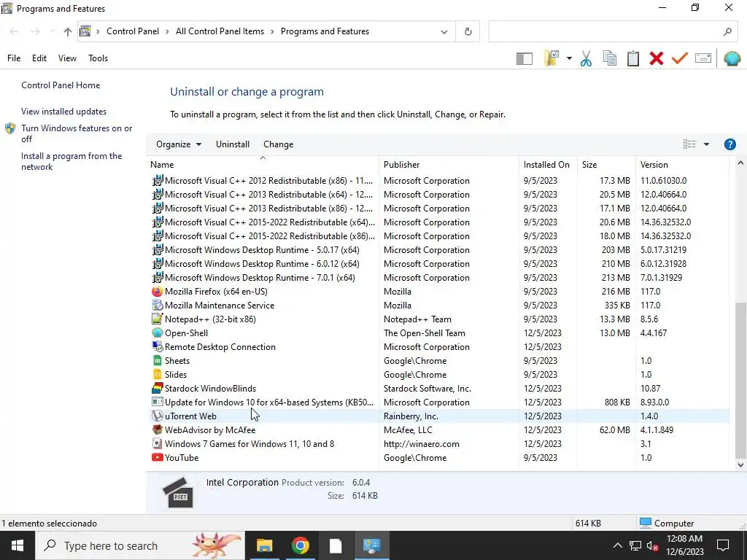Click the search magnifier icon
This screenshot has width=747, height=560.
727,32
